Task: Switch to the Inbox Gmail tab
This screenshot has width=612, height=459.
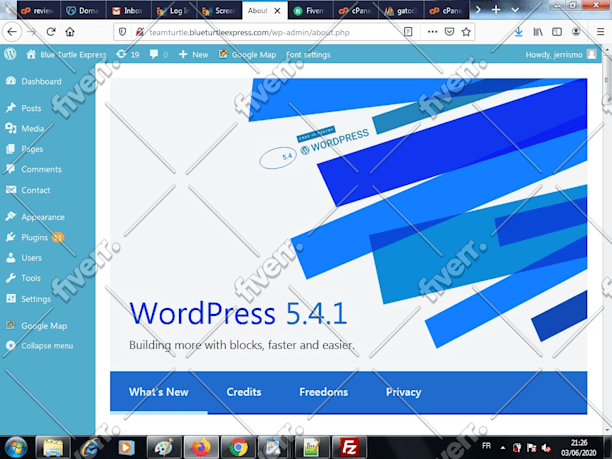Action: point(128,11)
